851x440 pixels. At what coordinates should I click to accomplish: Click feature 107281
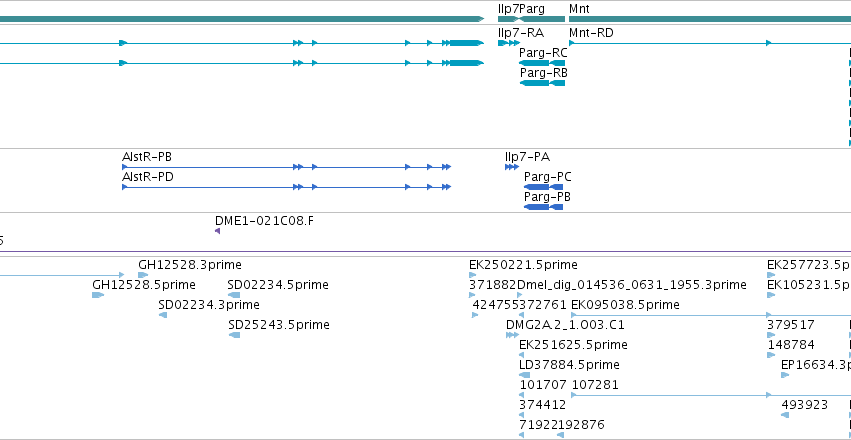[x=711, y=396]
